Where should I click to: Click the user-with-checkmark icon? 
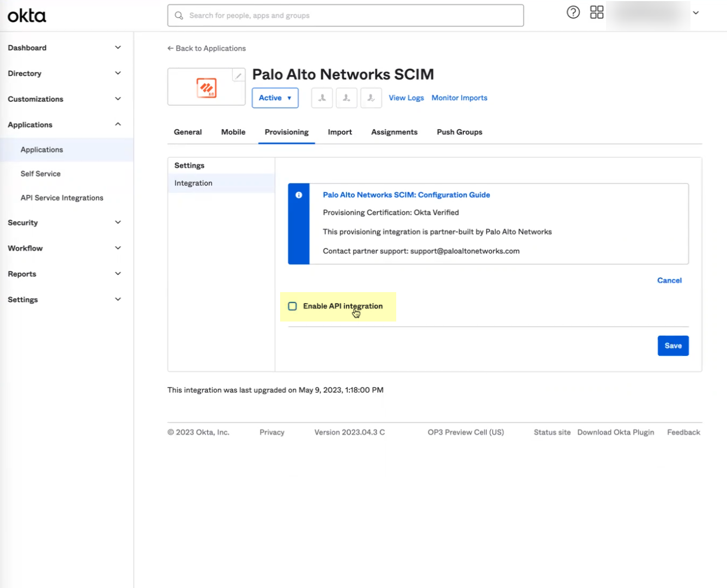[x=371, y=98]
